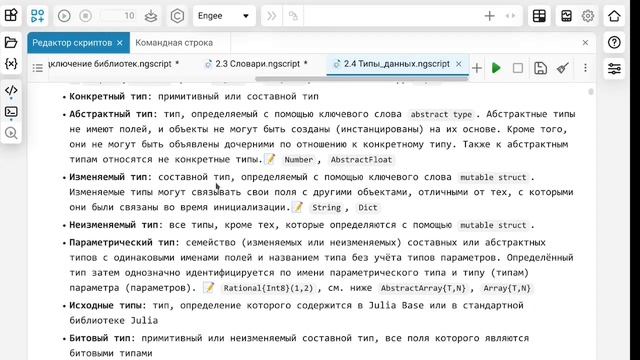Open the settings gear icon
This screenshot has width=640, height=360.
pos(588,16)
